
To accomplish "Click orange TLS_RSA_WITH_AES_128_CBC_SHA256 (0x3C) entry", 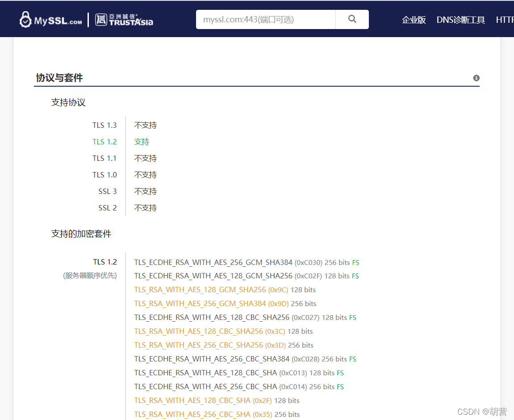I will pyautogui.click(x=210, y=332).
